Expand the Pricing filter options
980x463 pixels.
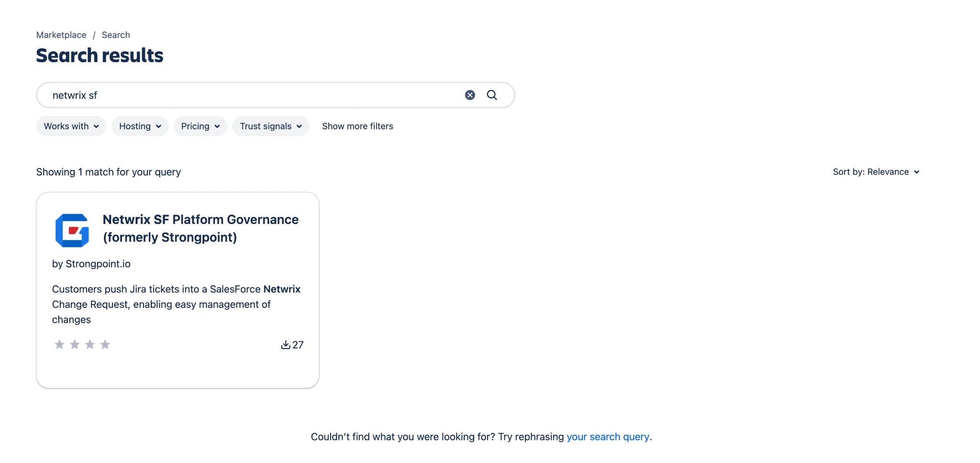[x=200, y=126]
